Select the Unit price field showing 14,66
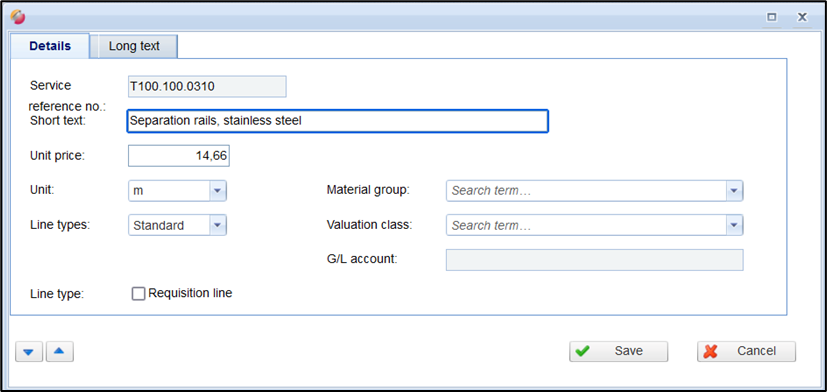The image size is (827, 392). click(x=179, y=156)
